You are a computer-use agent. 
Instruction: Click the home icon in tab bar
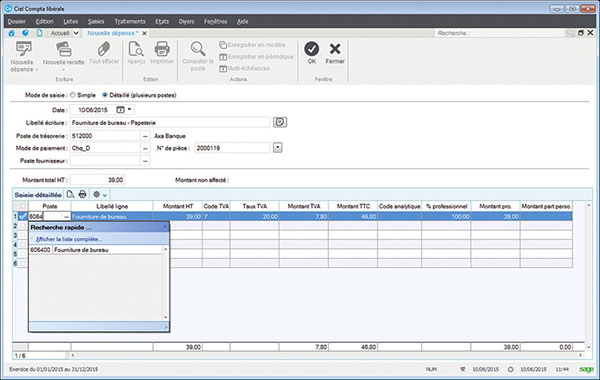point(11,33)
